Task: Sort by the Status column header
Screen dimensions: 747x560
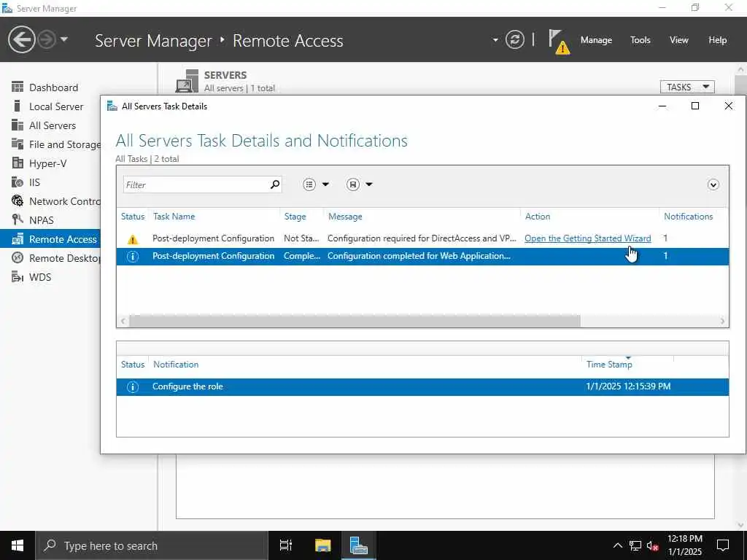Action: tap(133, 216)
